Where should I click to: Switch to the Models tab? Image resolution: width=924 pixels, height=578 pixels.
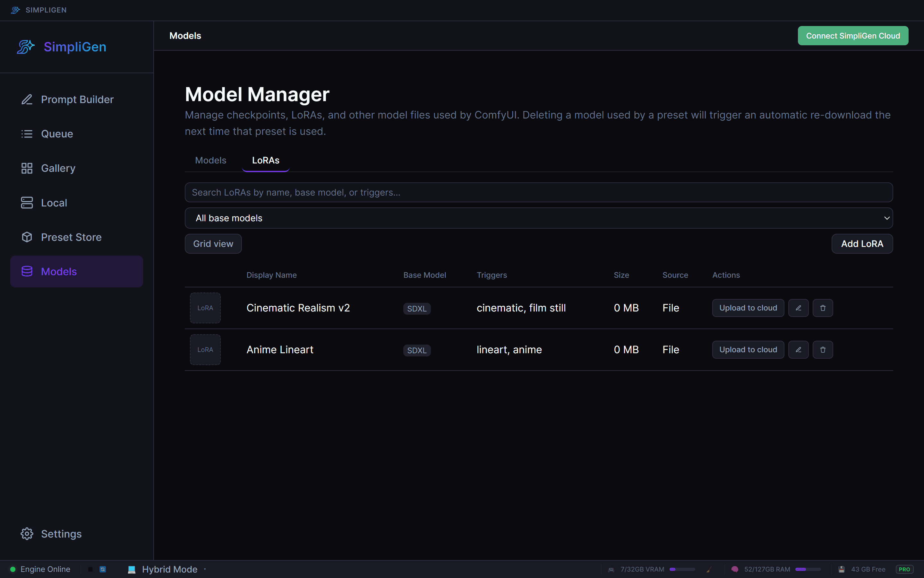tap(210, 160)
